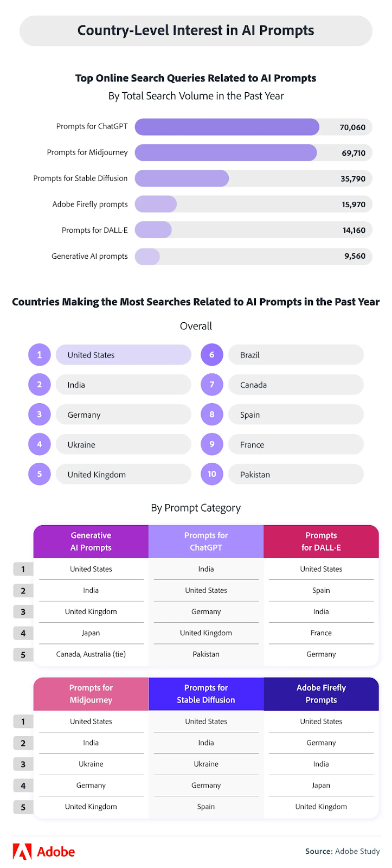Select the Adobe Firefly Prompts column header
The width and height of the screenshot is (392, 868).
tap(321, 694)
